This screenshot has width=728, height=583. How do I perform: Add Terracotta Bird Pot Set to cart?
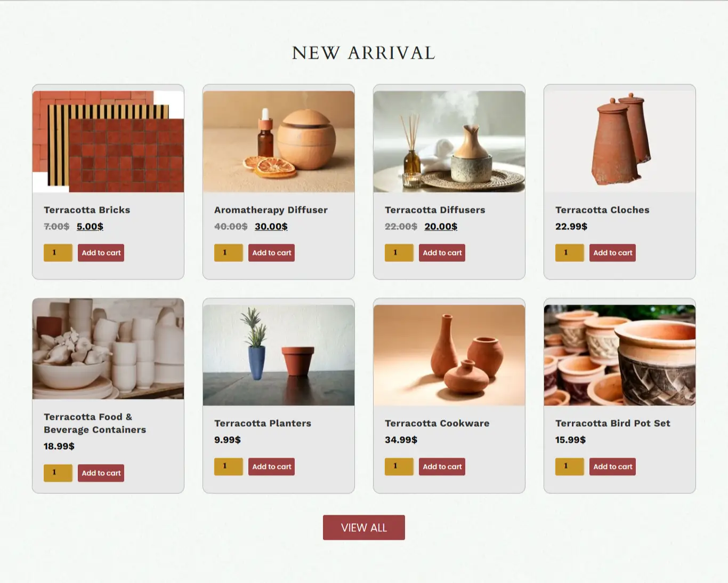(x=612, y=467)
